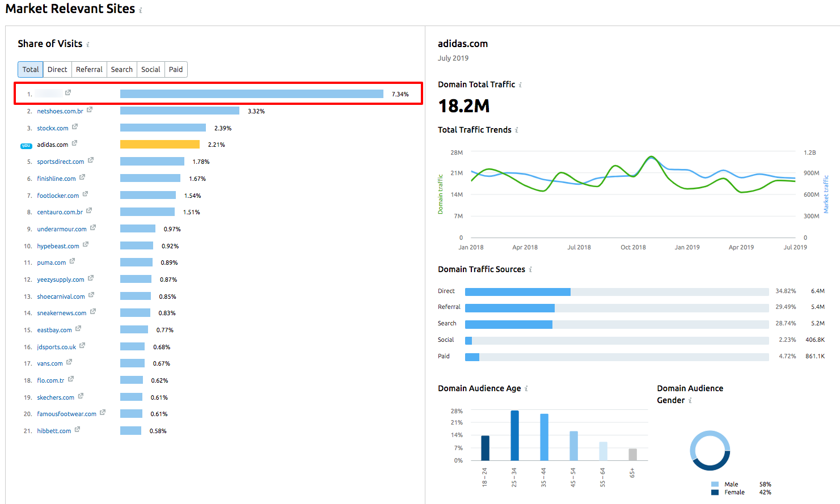This screenshot has width=840, height=504.
Task: Click the 35-44 age group bar
Action: 544,437
